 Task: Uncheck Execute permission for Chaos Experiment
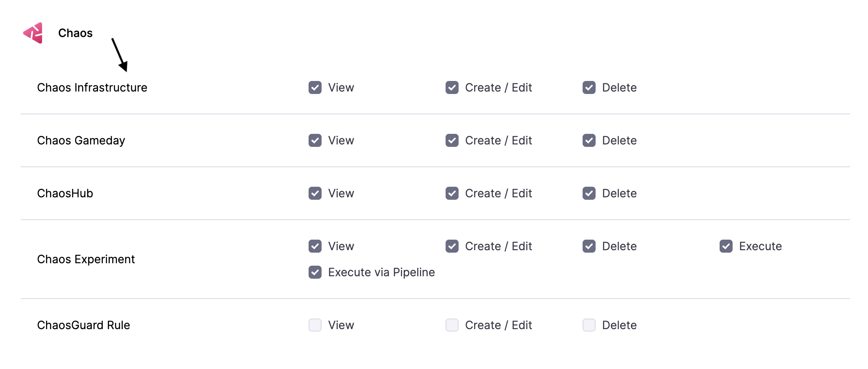(x=726, y=246)
